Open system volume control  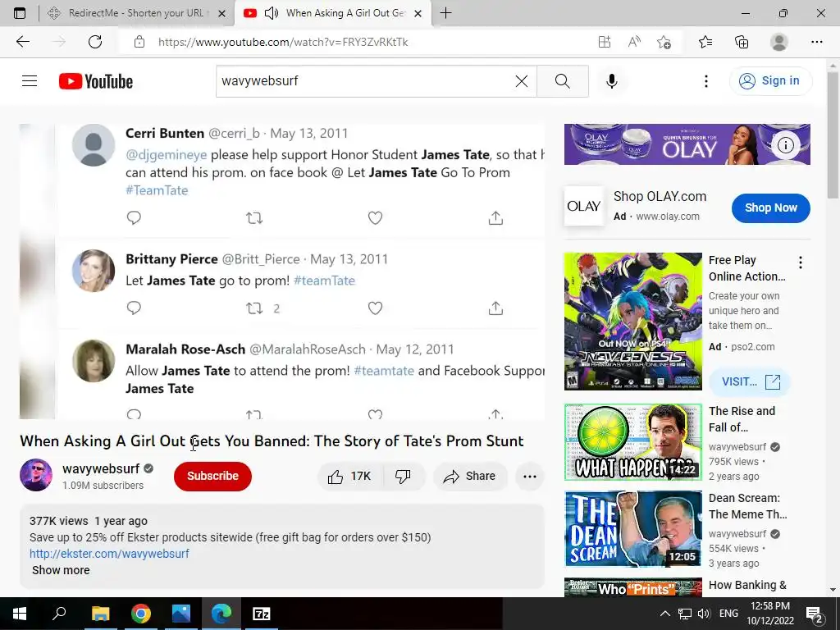(704, 614)
